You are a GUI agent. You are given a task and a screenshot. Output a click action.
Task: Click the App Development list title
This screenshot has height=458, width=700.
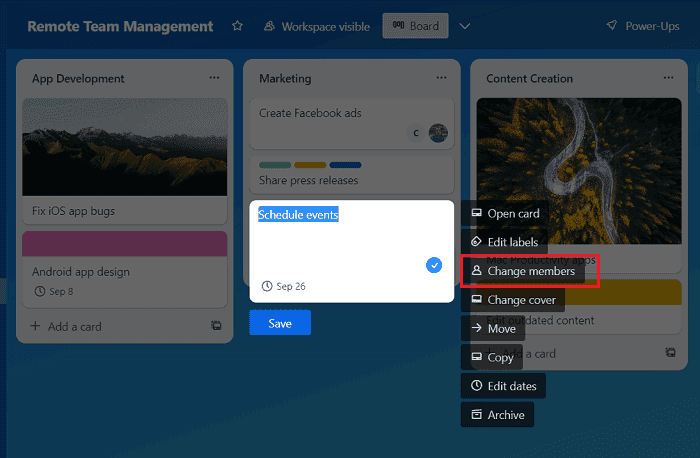pos(78,79)
